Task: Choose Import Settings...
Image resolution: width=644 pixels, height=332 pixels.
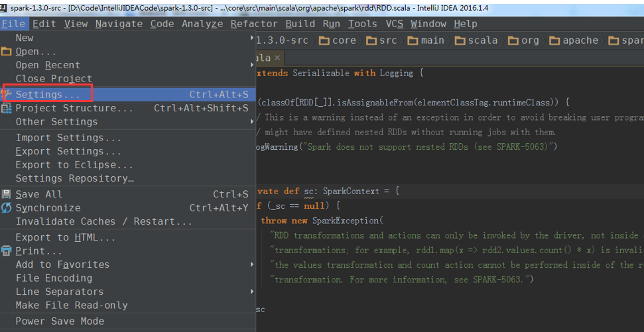Action: tap(128, 138)
